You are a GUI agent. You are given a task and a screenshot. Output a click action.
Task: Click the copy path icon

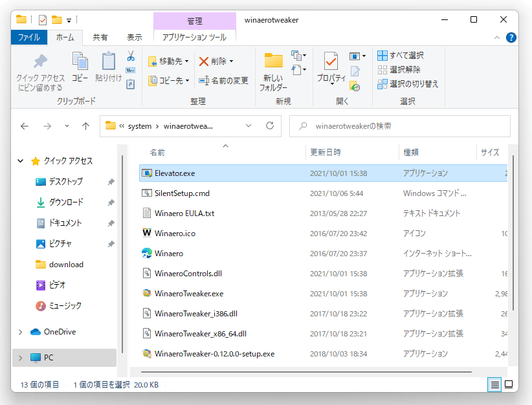click(131, 71)
